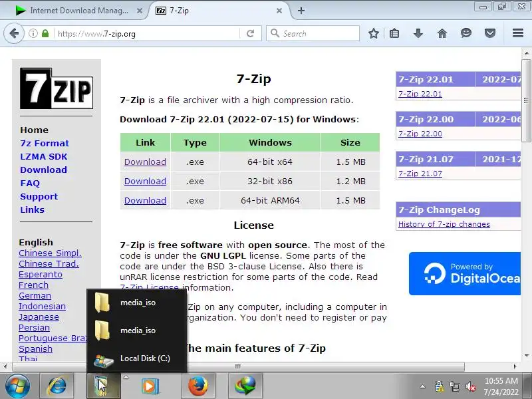Download the 32-bit x86 exe
Image resolution: width=532 pixels, height=399 pixels.
point(145,181)
